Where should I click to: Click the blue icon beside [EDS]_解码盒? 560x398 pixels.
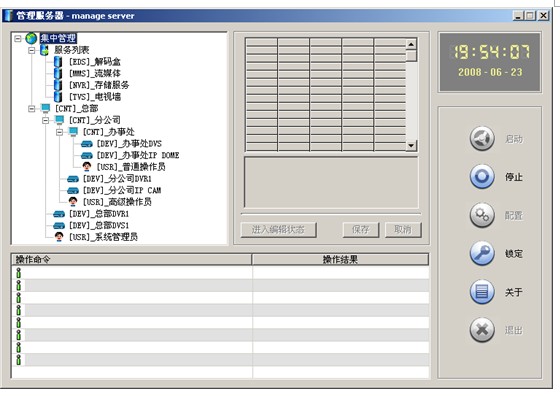click(58, 61)
